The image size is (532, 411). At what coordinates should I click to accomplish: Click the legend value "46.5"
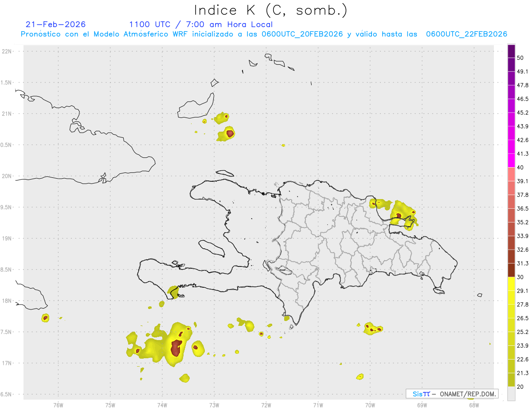point(523,99)
